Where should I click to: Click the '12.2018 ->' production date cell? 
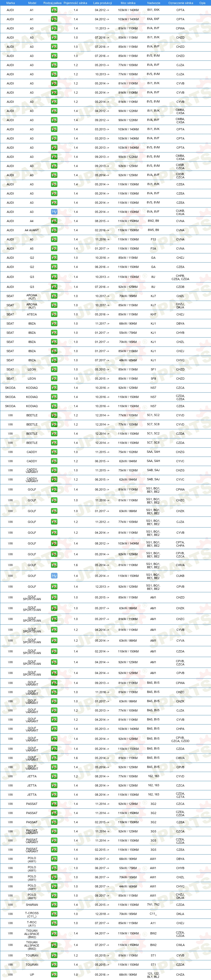click(x=102, y=914)
